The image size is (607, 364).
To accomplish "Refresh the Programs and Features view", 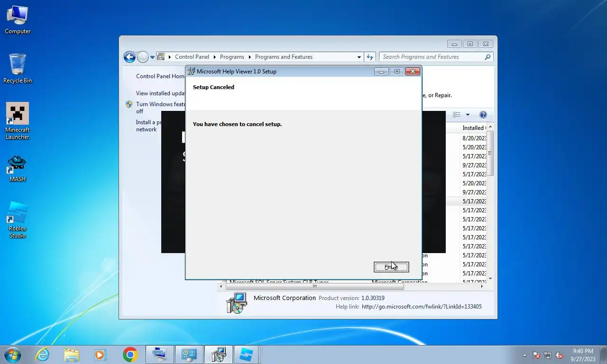I will (370, 57).
